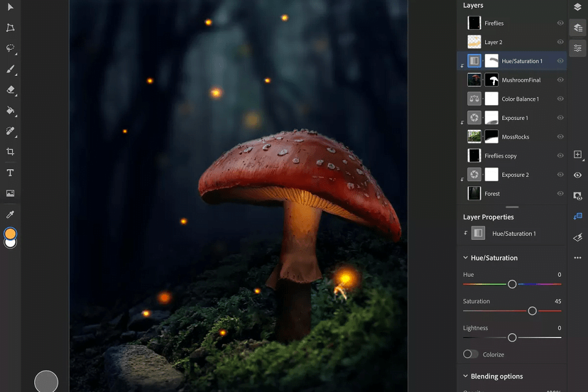
Task: Enable the Colorize toggle
Action: 470,354
